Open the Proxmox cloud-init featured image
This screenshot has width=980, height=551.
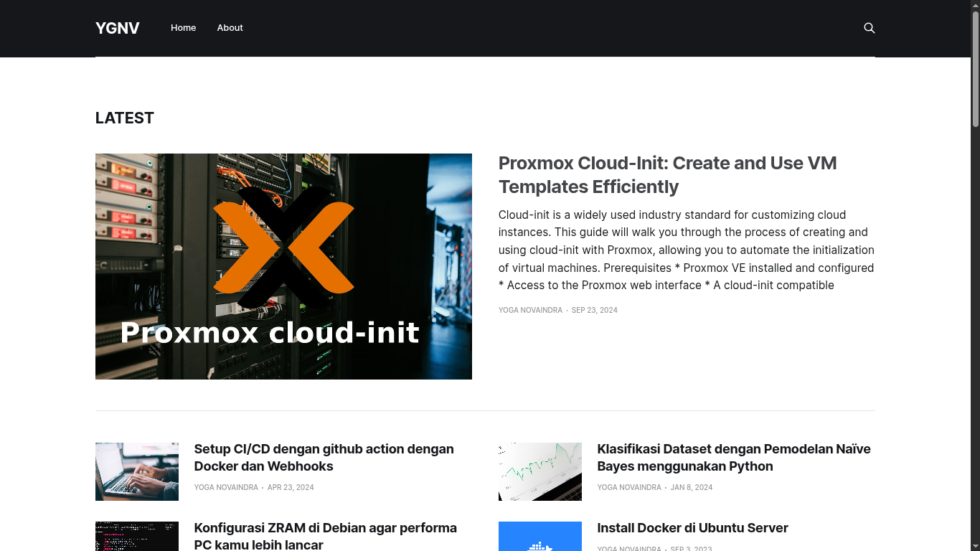pyautogui.click(x=283, y=266)
